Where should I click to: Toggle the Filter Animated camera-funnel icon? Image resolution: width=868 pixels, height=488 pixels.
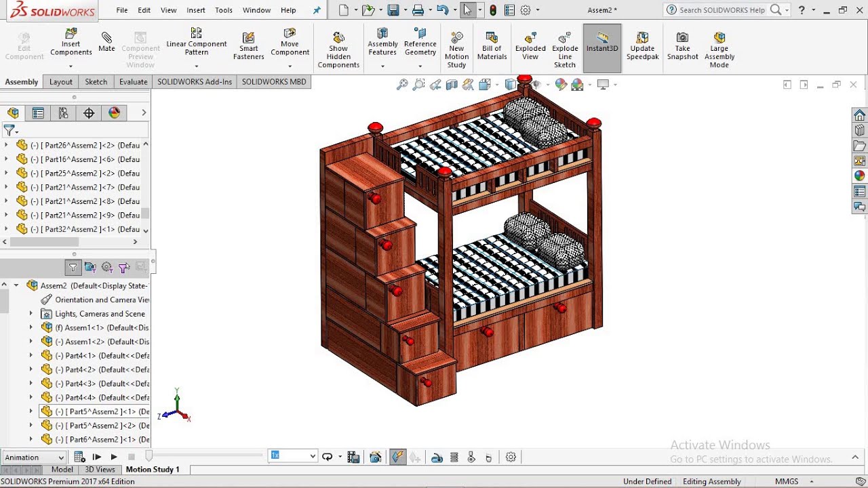[90, 268]
